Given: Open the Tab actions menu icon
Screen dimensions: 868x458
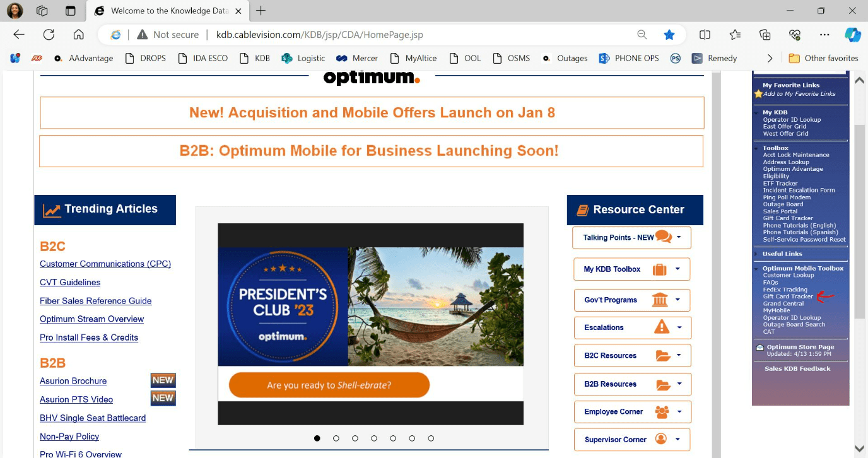Looking at the screenshot, I should [71, 11].
